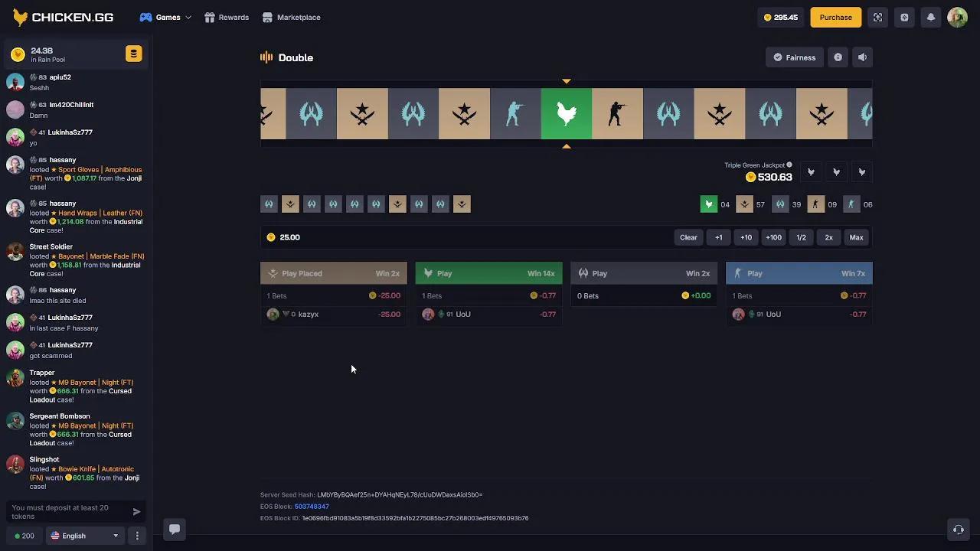Click the first result in roll history
This screenshot has height=551, width=980.
click(x=269, y=204)
